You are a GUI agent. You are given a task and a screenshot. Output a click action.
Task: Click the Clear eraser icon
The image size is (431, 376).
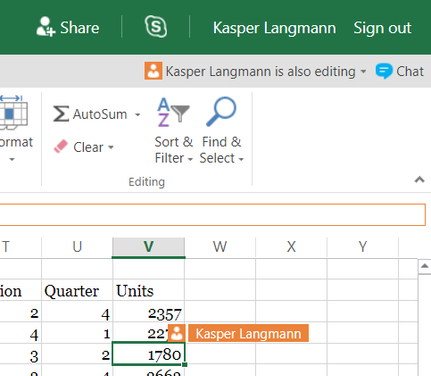[x=61, y=147]
